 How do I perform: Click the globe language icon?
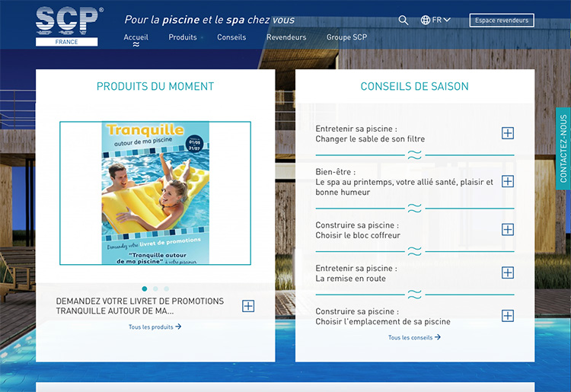(x=426, y=21)
